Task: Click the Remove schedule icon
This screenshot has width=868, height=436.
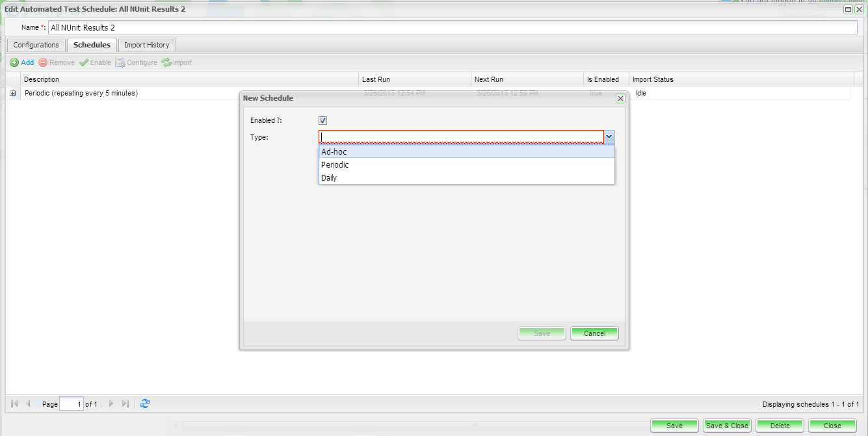Action: pos(43,62)
